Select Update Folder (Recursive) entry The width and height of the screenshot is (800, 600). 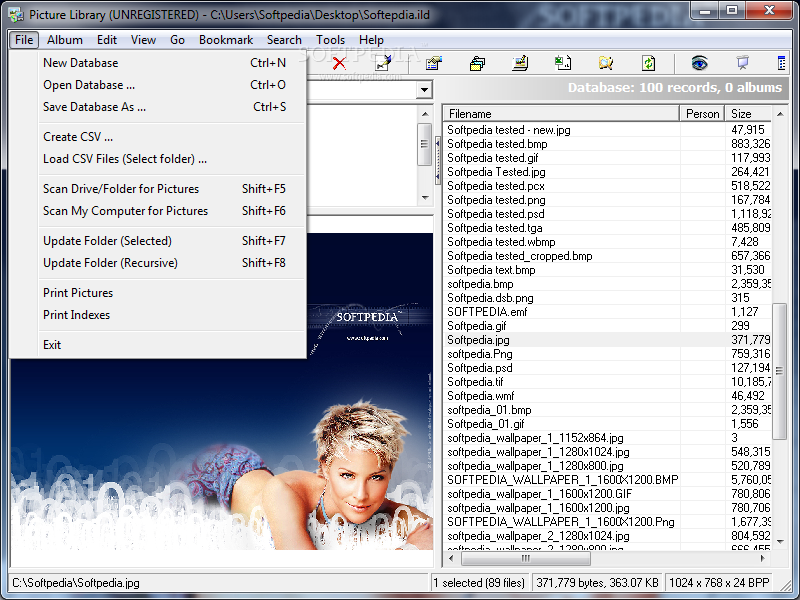[x=158, y=263]
